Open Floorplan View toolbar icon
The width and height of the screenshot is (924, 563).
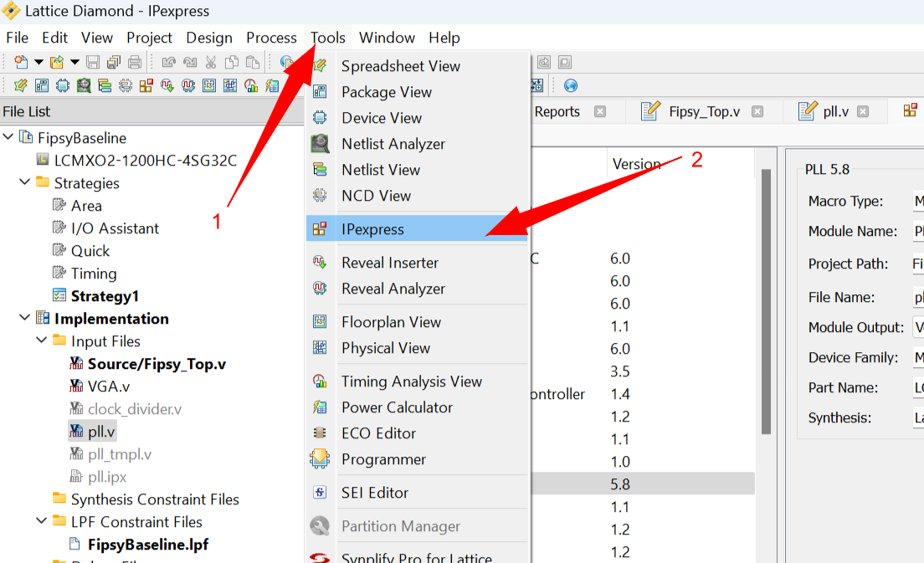pyautogui.click(x=209, y=86)
